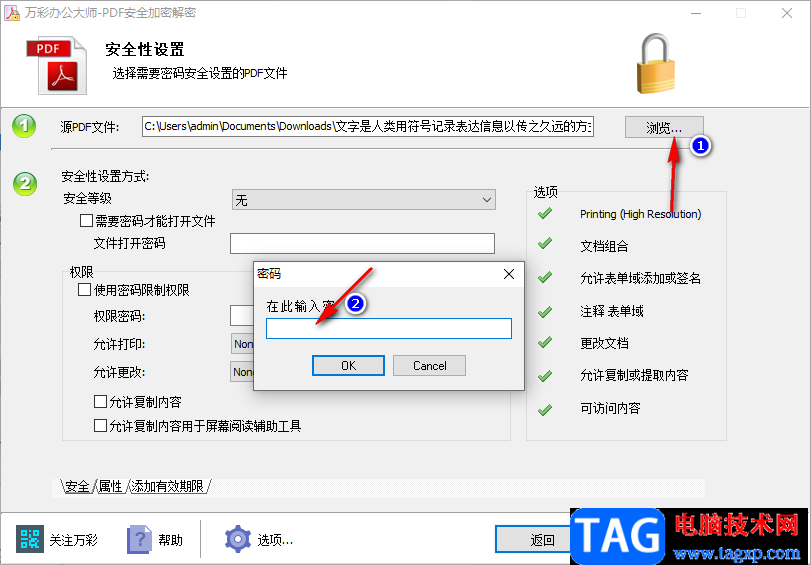Check 允许复制内容 option

(100, 402)
